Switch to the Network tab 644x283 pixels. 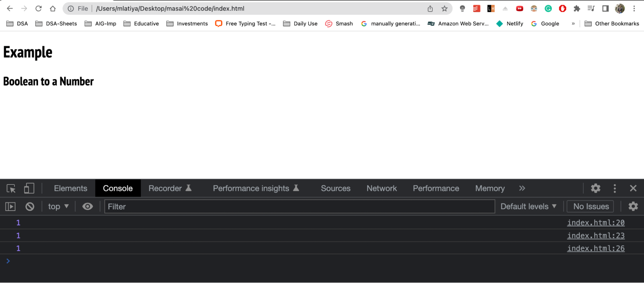(381, 188)
